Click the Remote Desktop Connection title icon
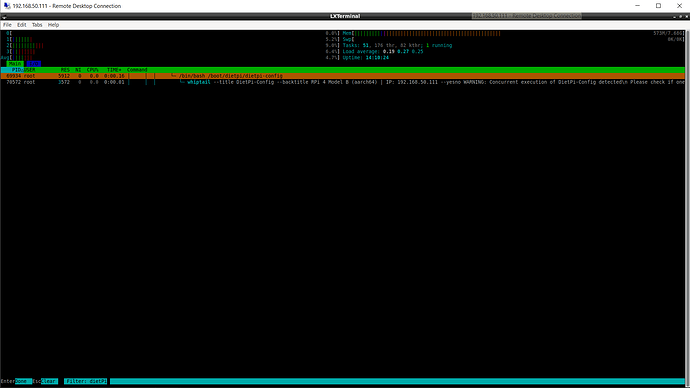The image size is (690, 388). click(x=7, y=6)
